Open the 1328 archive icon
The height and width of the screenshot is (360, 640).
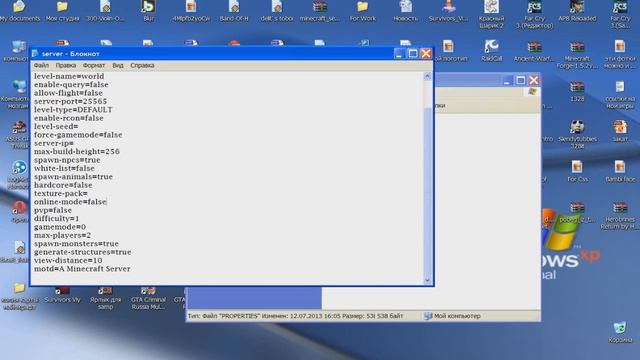pyautogui.click(x=577, y=91)
